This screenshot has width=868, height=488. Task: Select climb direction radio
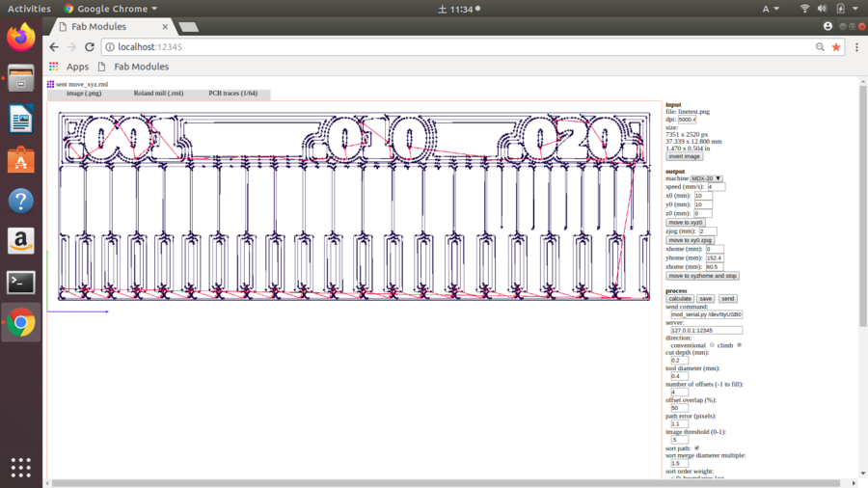click(x=739, y=345)
